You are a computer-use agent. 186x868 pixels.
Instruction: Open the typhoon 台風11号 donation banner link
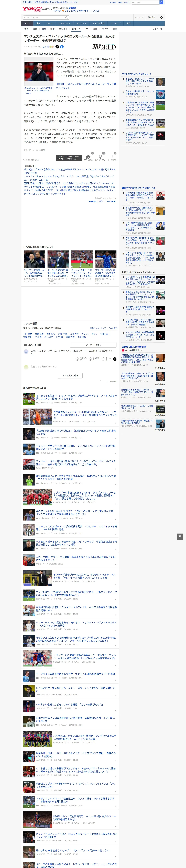pos(50,2)
